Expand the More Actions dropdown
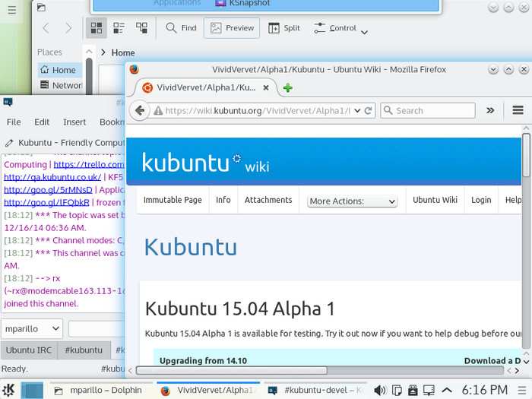 pos(353,201)
